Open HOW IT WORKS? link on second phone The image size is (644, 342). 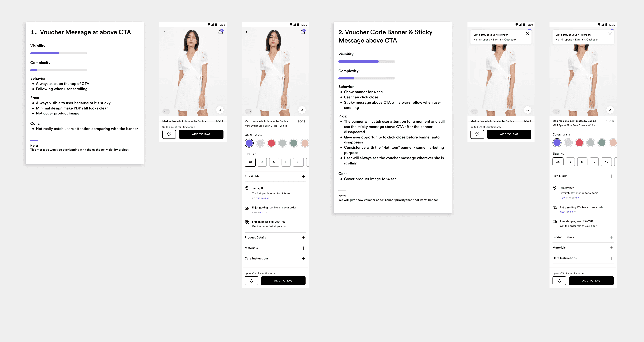[x=261, y=198]
